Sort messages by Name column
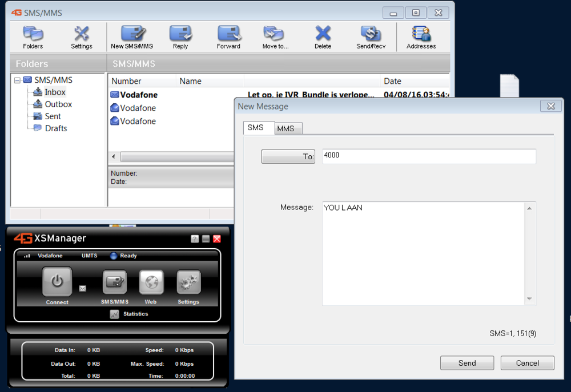571x392 pixels. click(210, 81)
